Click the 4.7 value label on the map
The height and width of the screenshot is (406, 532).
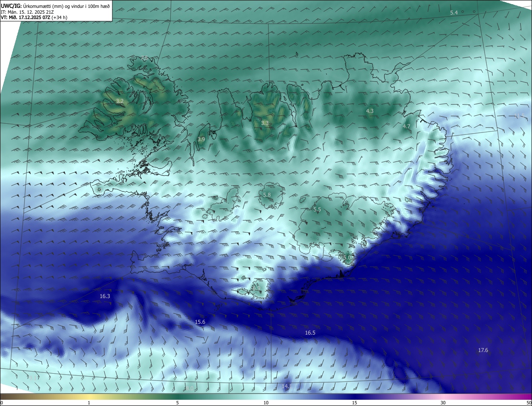pyautogui.click(x=406, y=126)
